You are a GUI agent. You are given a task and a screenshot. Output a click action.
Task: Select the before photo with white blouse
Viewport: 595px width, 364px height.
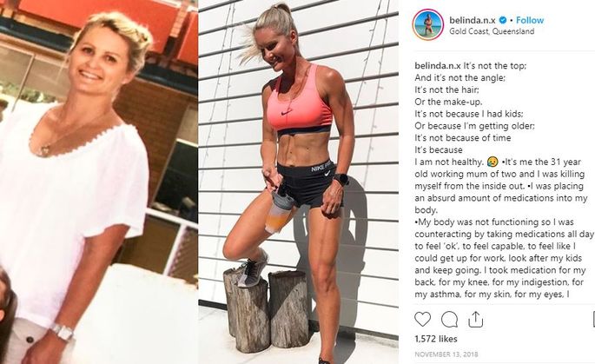[x=99, y=182]
